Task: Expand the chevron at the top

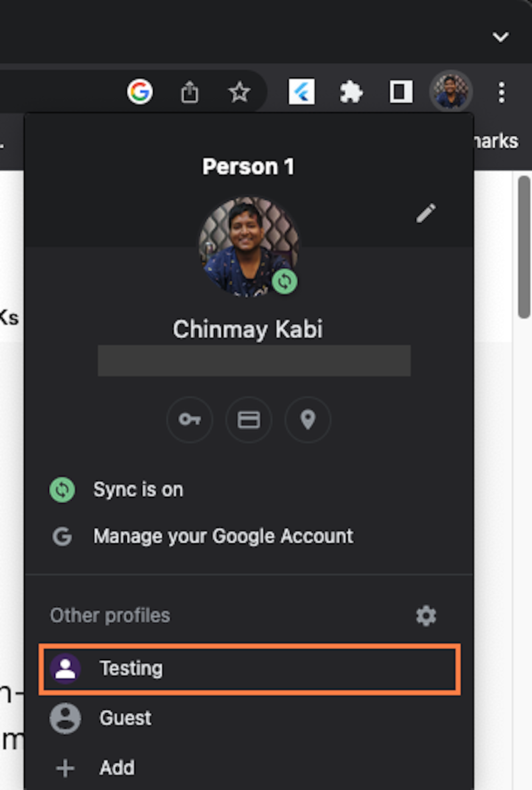Action: pyautogui.click(x=500, y=37)
